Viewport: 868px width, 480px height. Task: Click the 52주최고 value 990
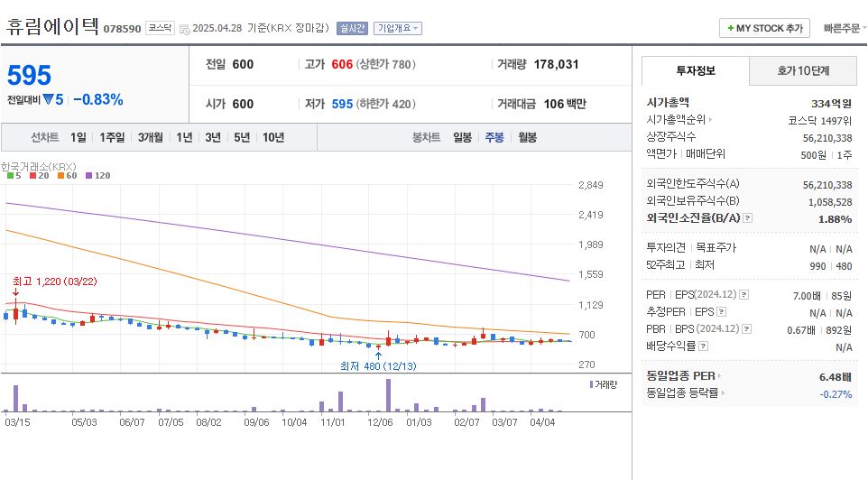[x=817, y=266]
